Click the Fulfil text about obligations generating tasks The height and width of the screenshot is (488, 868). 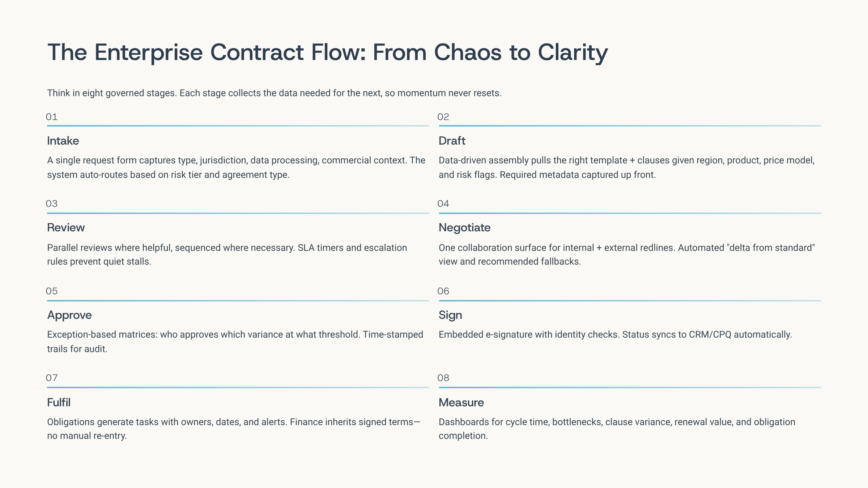pos(233,429)
